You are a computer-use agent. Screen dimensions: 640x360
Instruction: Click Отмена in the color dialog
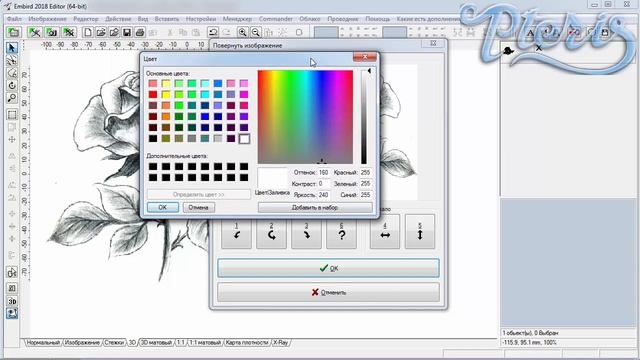tap(198, 207)
